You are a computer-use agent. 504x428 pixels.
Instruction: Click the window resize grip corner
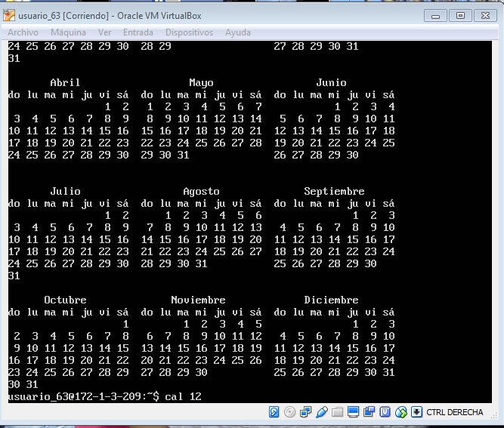[493, 415]
